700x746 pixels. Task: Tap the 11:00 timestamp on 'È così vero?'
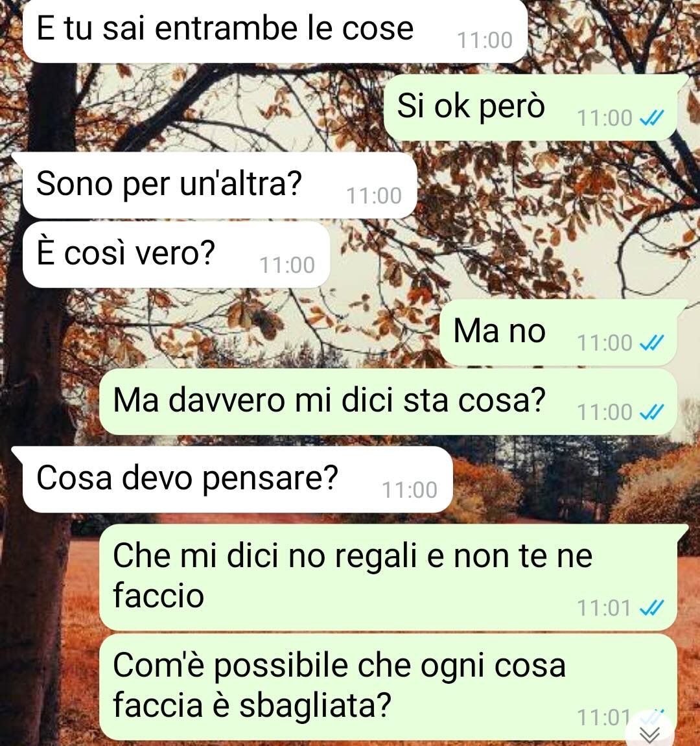pos(287,266)
